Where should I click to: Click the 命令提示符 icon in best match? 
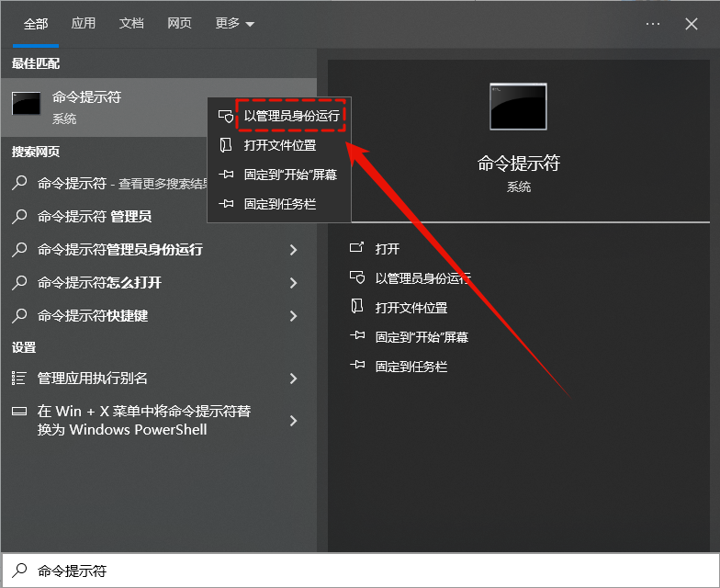click(x=26, y=103)
